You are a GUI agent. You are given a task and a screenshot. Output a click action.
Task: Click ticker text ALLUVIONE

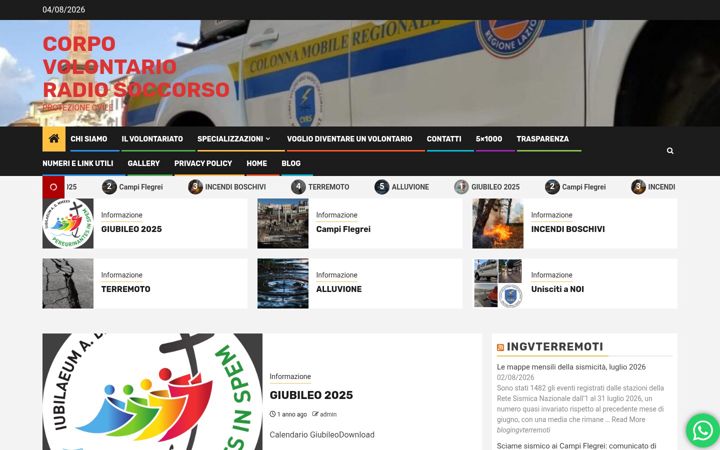click(411, 187)
